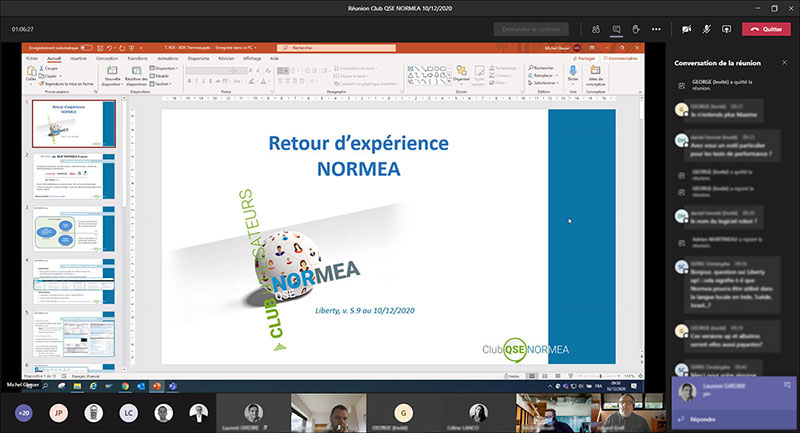The height and width of the screenshot is (433, 800).
Task: Switch to the Conception ribbon tab
Action: (107, 59)
